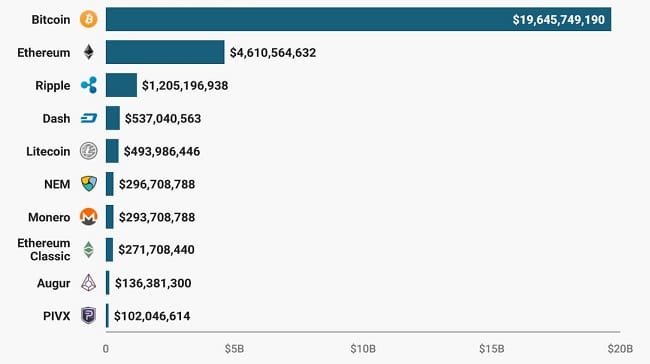Screen dimensions: 650x364
Task: Select the $4,610,564,632 value label
Action: 273,53
